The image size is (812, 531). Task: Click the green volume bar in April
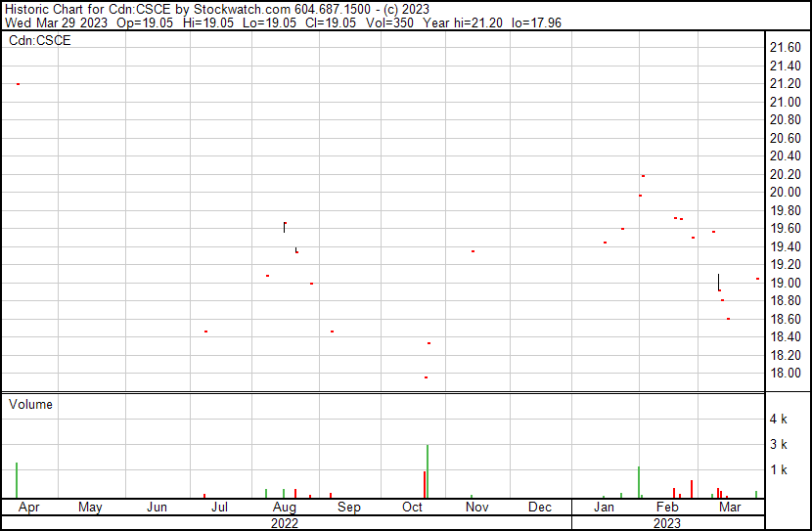click(17, 480)
